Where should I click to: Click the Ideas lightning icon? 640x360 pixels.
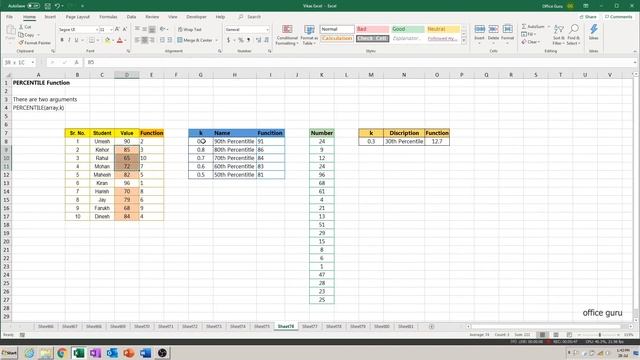point(593,29)
